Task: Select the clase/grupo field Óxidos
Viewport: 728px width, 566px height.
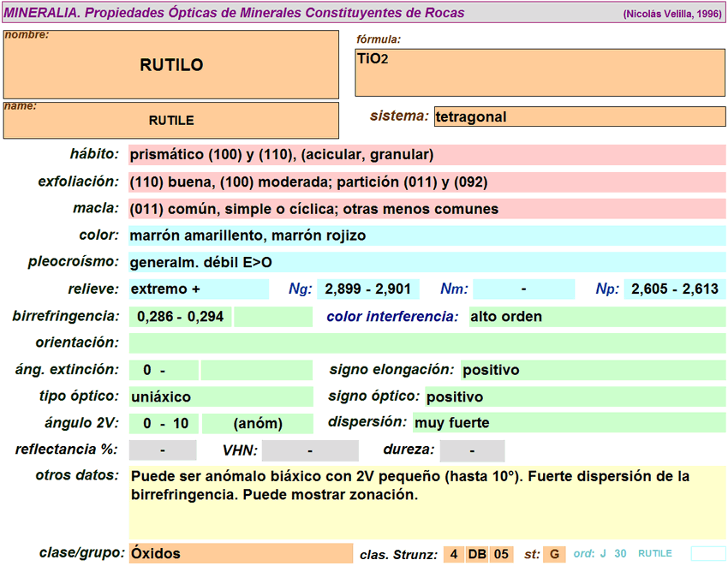Action: (240, 554)
